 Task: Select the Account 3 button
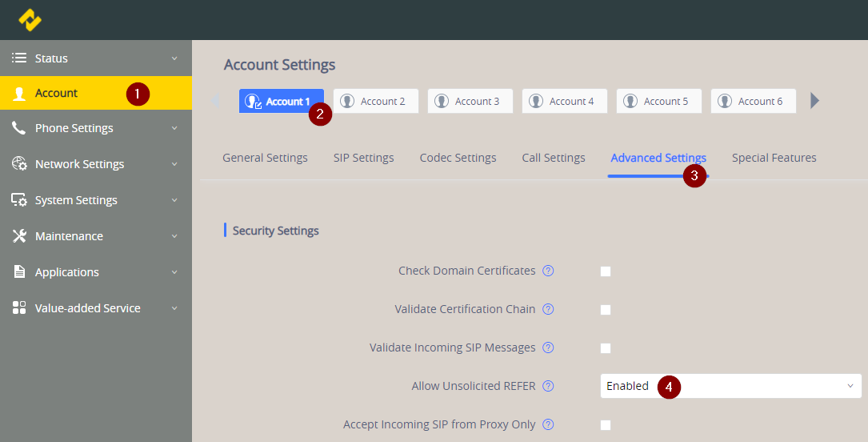pyautogui.click(x=470, y=101)
